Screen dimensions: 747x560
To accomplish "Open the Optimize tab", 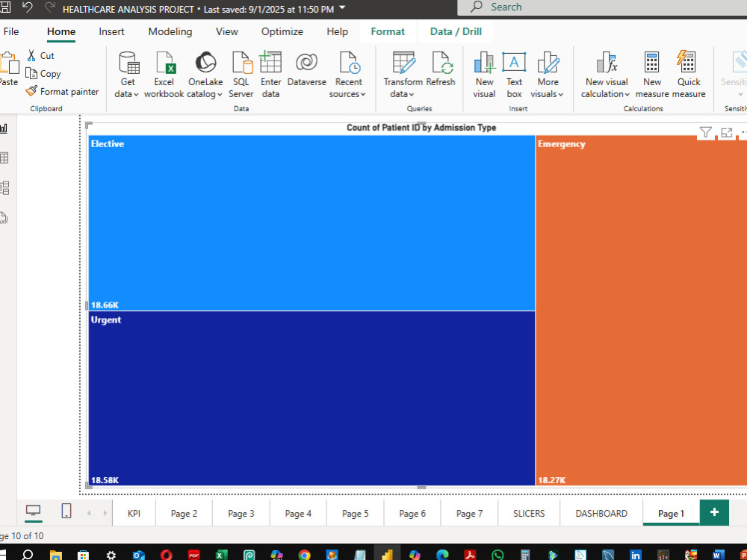I will [282, 31].
